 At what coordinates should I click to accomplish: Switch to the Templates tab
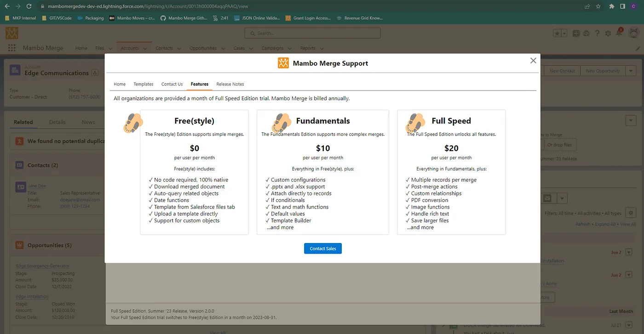click(x=144, y=84)
